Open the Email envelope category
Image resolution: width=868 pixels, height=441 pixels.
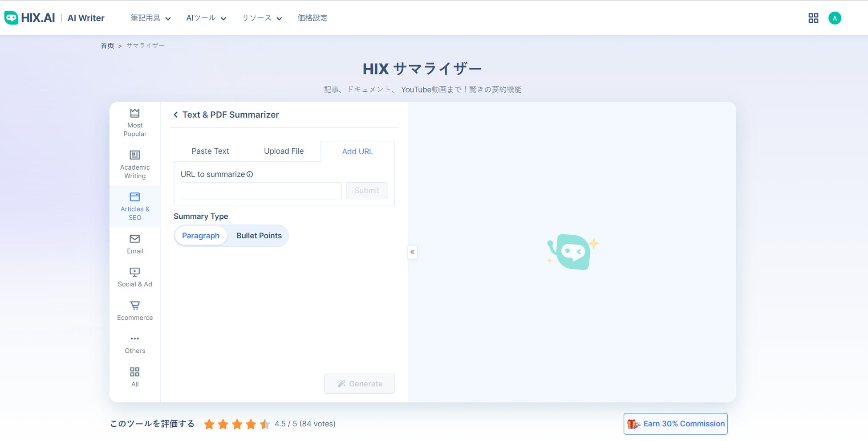pos(135,239)
